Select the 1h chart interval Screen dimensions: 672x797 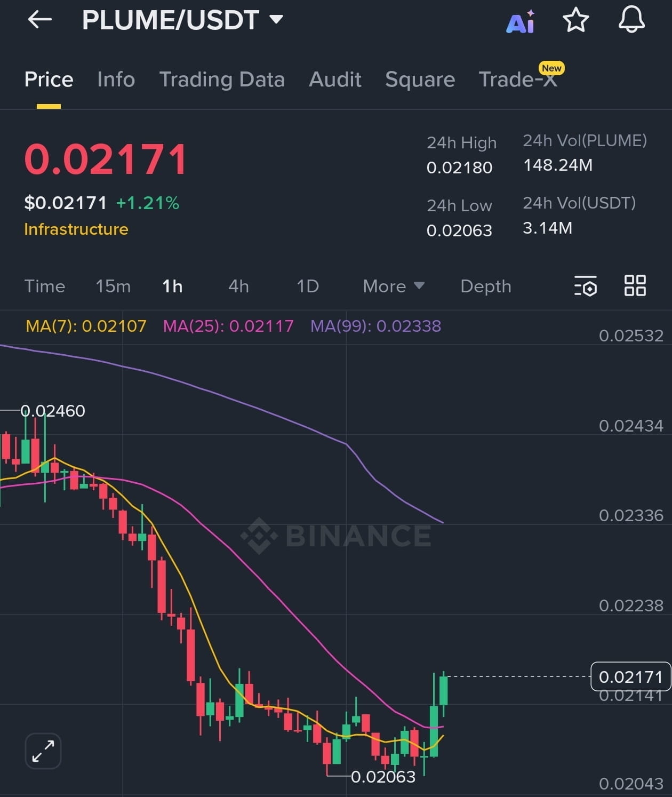(x=172, y=286)
